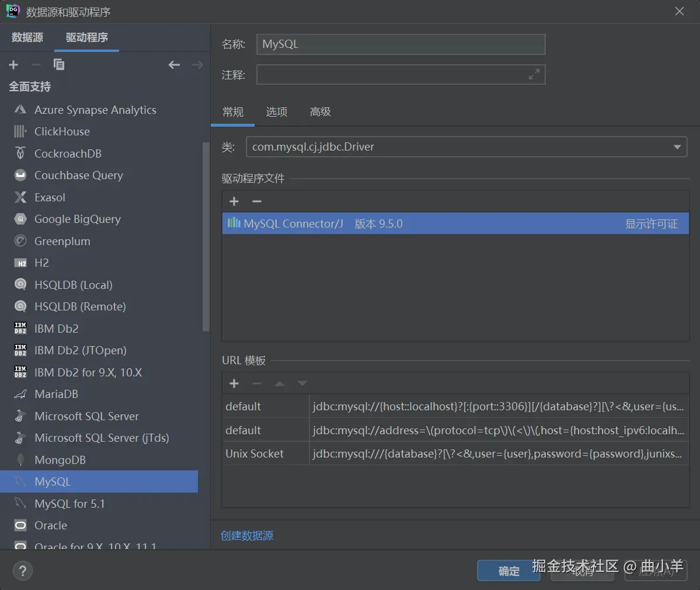Image resolution: width=700 pixels, height=590 pixels.
Task: Click the driver list scrollbar
Action: 206,236
